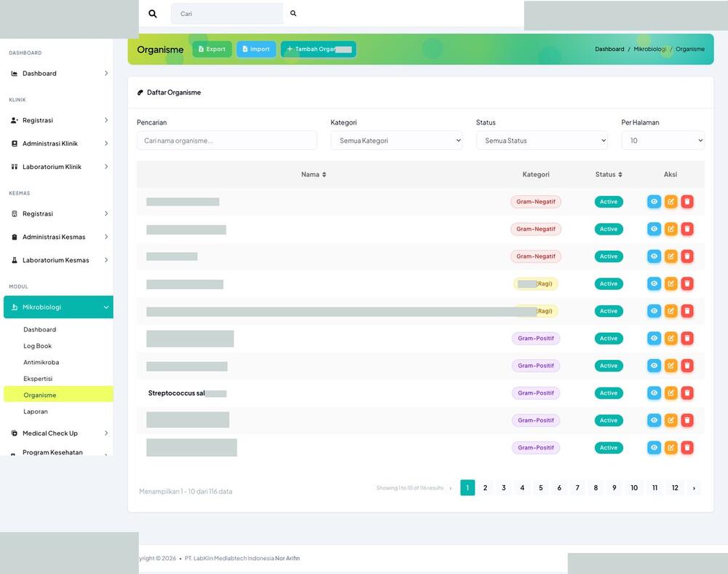Go to the next results page arrow
Image resolution: width=728 pixels, height=574 pixels.
point(694,487)
